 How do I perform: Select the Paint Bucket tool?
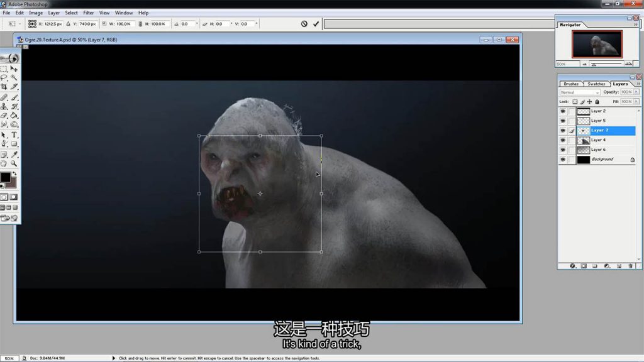(x=14, y=116)
